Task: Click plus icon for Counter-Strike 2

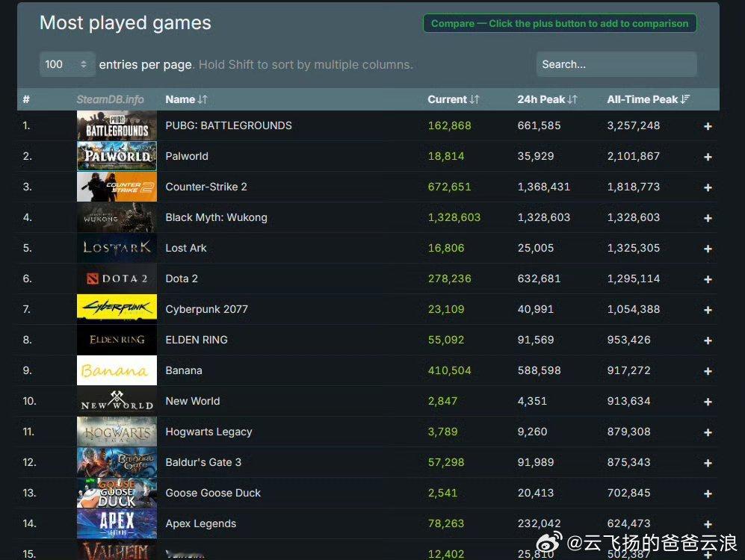Action: (708, 187)
